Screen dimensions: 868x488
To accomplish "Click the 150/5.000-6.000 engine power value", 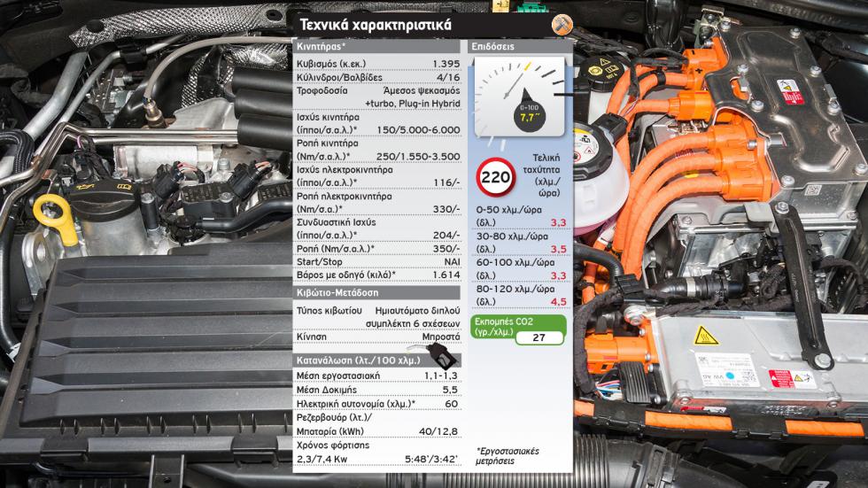I will [x=418, y=130].
